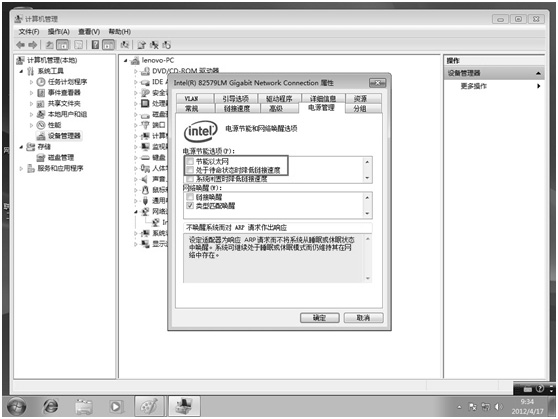Click the Back arrow toolbar icon
Image resolution: width=558 pixels, height=419 pixels.
(x=20, y=45)
